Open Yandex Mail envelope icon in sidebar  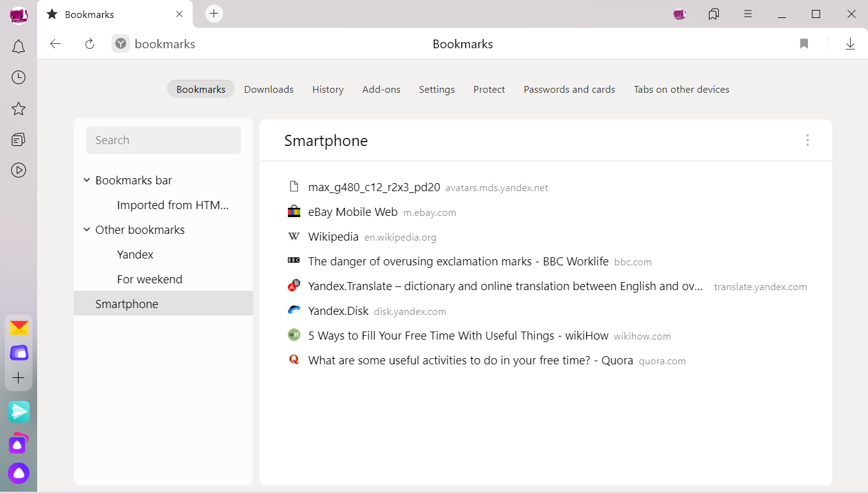point(19,328)
